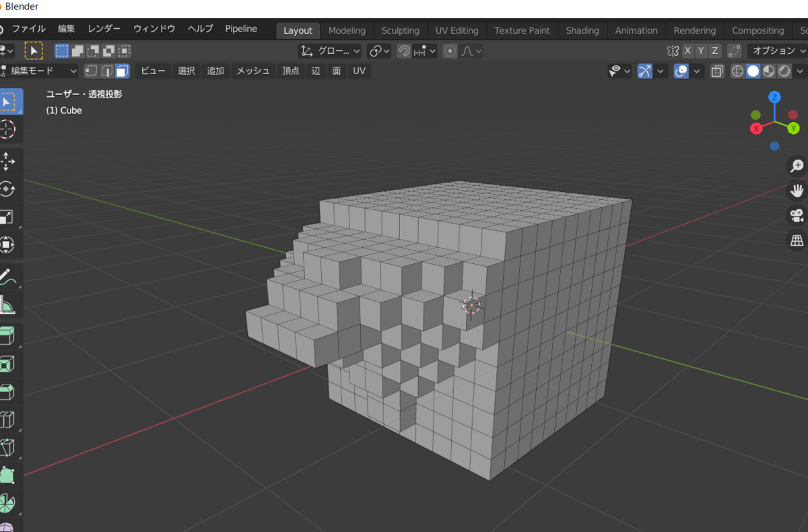
Task: Toggle camera view icon
Action: pos(797,215)
